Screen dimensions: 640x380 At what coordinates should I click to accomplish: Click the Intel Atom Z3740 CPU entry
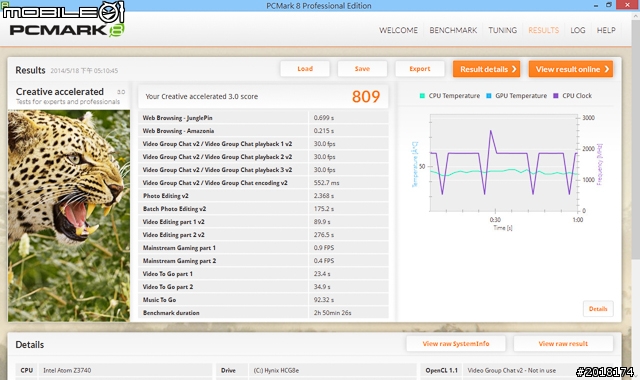click(x=67, y=371)
